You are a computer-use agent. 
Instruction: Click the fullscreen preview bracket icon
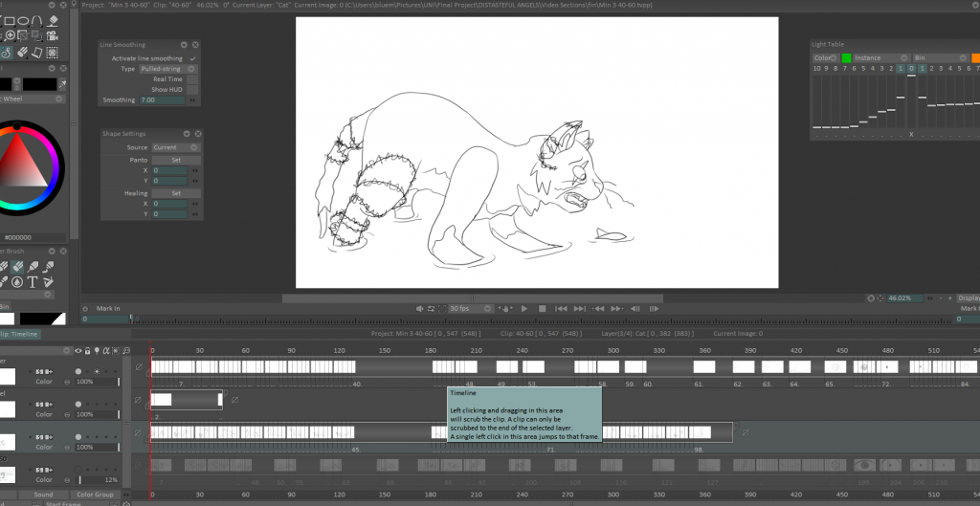[442, 309]
